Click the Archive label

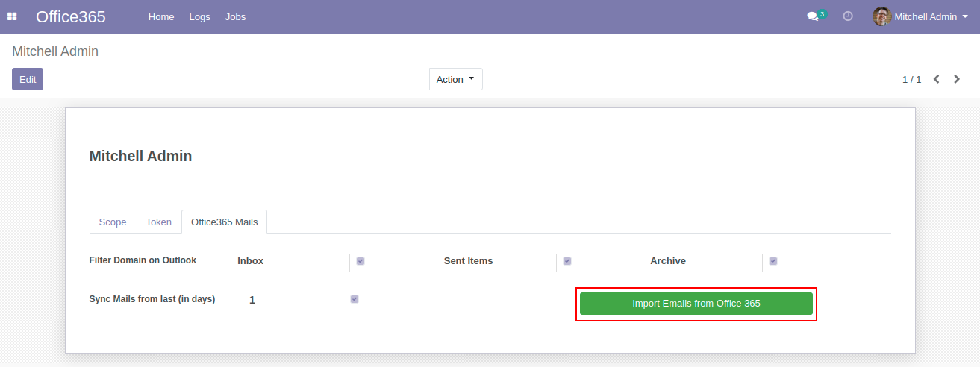tap(668, 261)
